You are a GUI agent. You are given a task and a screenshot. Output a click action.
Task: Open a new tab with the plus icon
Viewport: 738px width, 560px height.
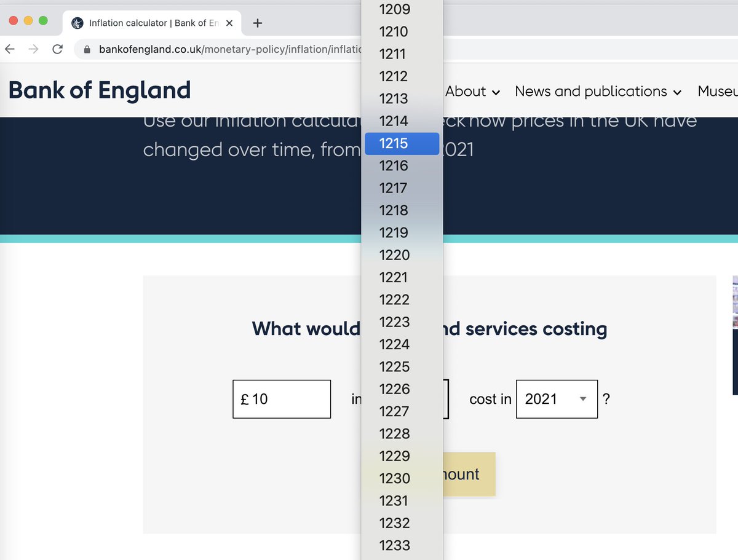point(257,23)
